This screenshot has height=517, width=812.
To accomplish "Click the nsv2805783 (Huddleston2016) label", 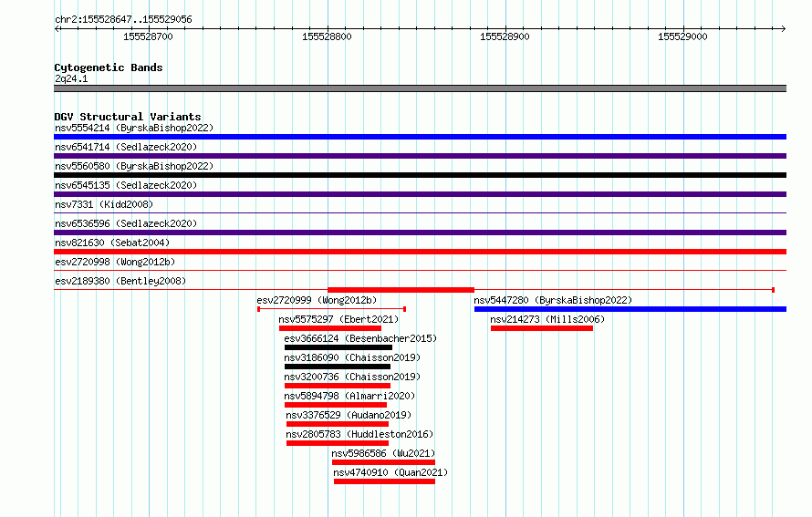I will (x=359, y=434).
